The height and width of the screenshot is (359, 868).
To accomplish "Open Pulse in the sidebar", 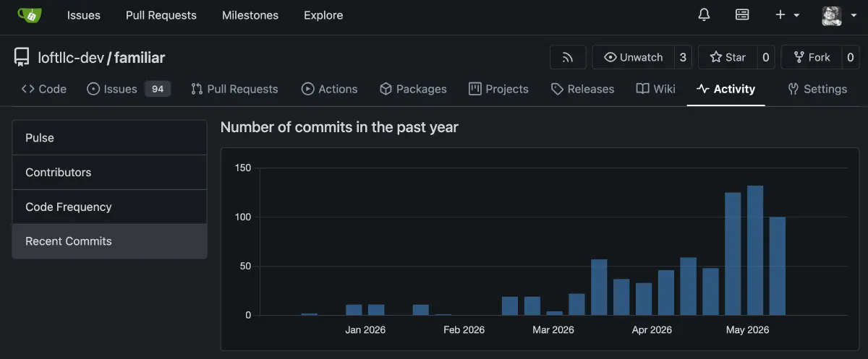I will click(x=110, y=138).
